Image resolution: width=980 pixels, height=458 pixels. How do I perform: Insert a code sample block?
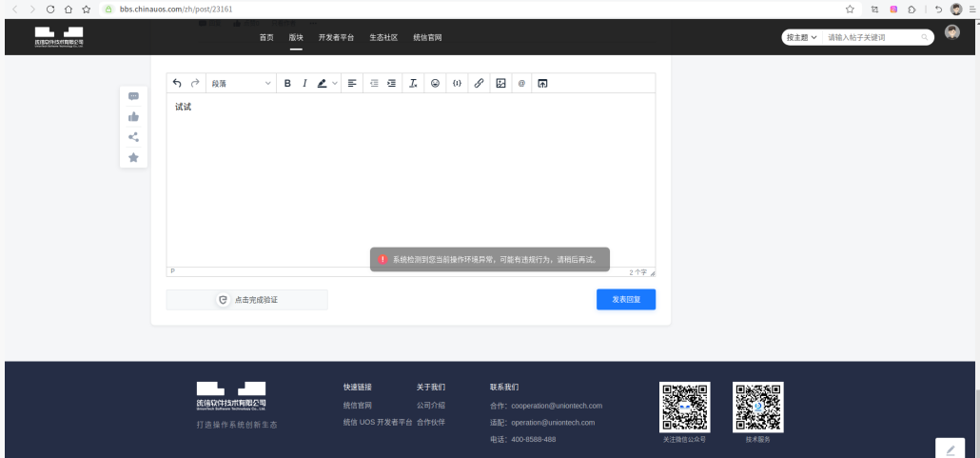click(x=457, y=83)
